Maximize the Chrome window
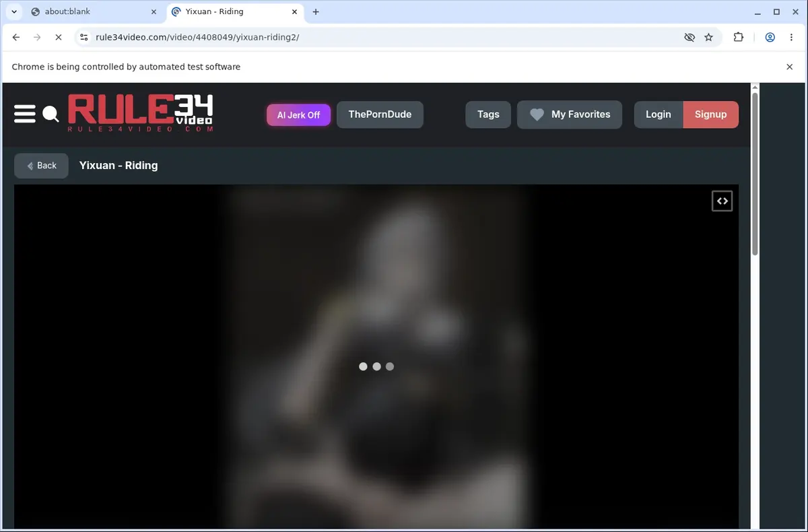The width and height of the screenshot is (808, 532). (x=776, y=11)
